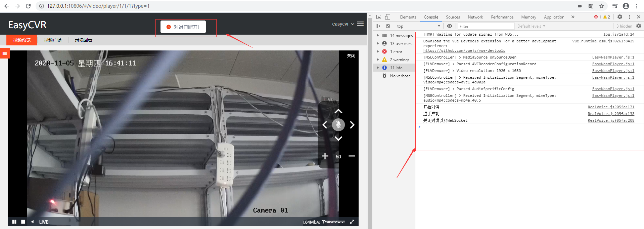Open the EasyCVR hamburger menu

point(360,24)
